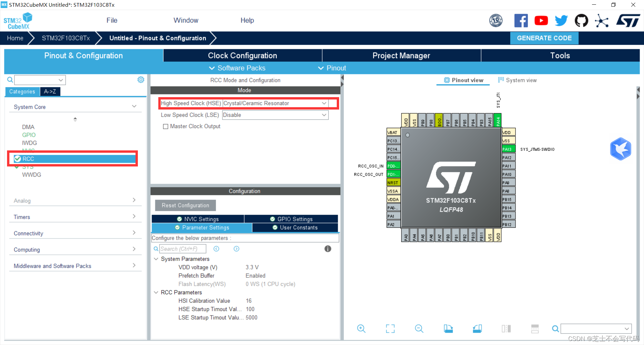
Task: Zoom out of the pinout view
Action: [x=419, y=329]
